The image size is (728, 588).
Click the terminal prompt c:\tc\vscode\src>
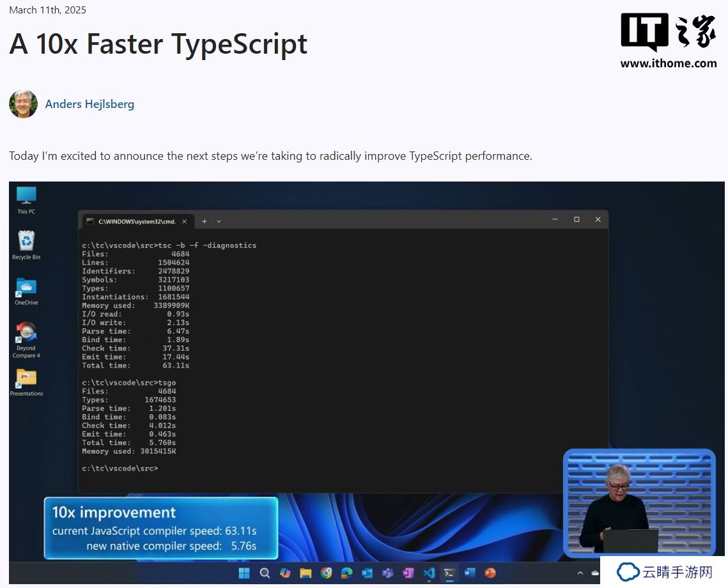click(x=120, y=468)
